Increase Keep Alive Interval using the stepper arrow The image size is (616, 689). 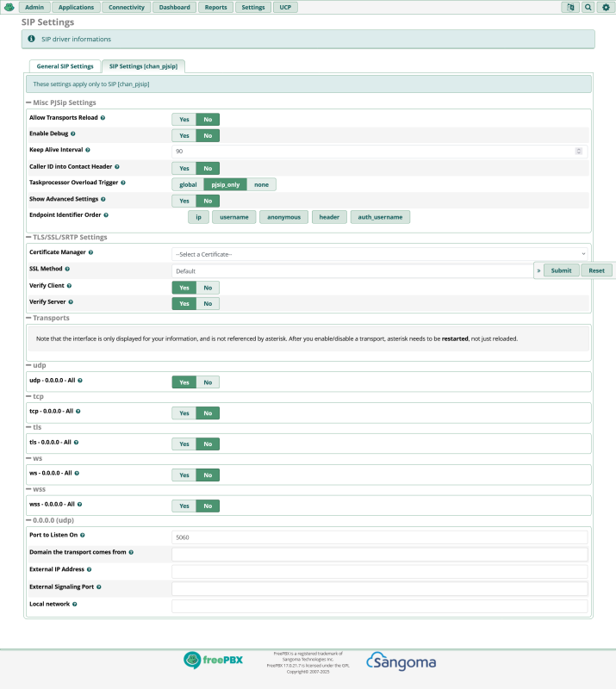[x=578, y=148]
